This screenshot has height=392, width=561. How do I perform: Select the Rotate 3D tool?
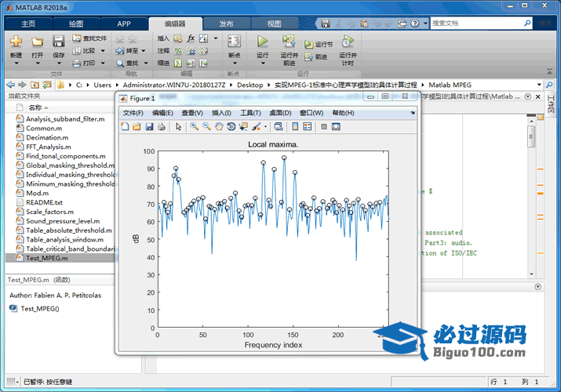(231, 126)
